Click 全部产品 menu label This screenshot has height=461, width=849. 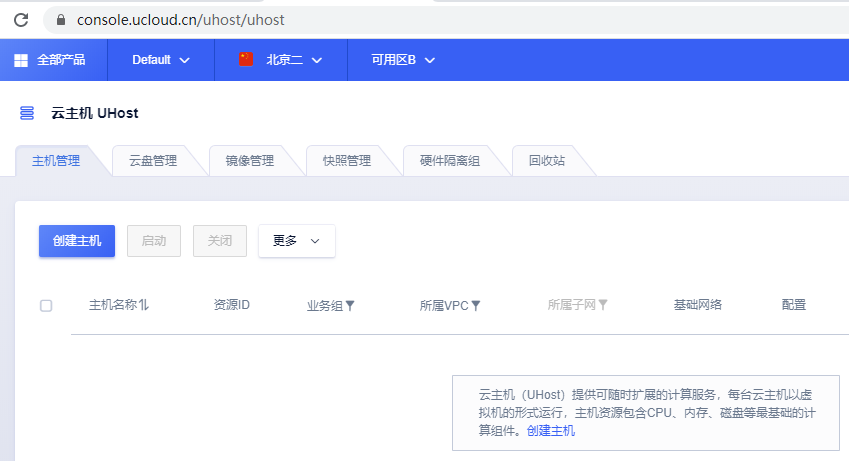61,60
